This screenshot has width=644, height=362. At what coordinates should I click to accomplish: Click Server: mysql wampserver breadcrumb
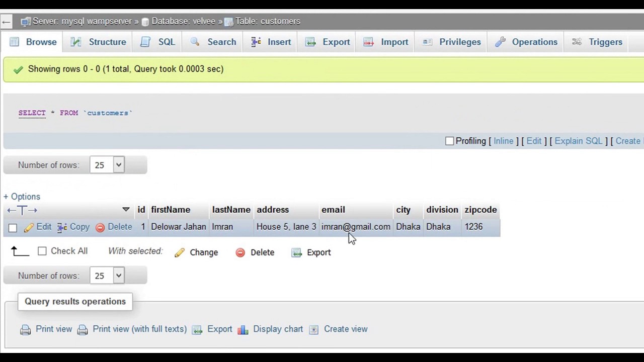[x=82, y=22]
